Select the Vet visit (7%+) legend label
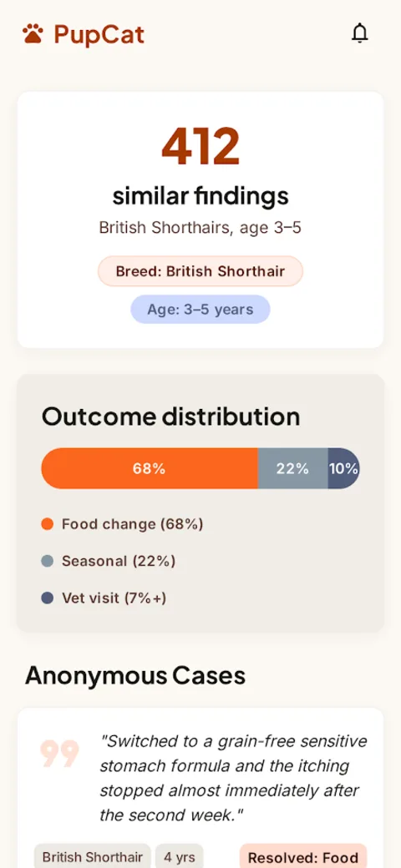Viewport: 401px width, 868px height. point(114,598)
